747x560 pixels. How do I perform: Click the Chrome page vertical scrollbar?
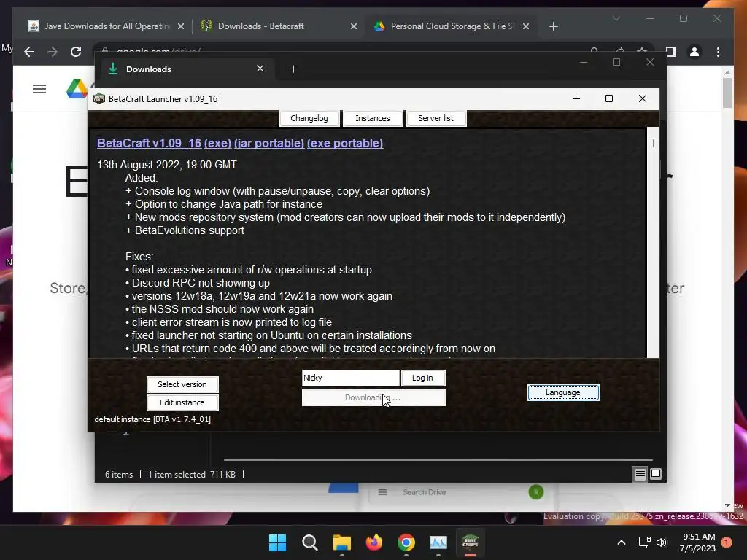point(727,289)
